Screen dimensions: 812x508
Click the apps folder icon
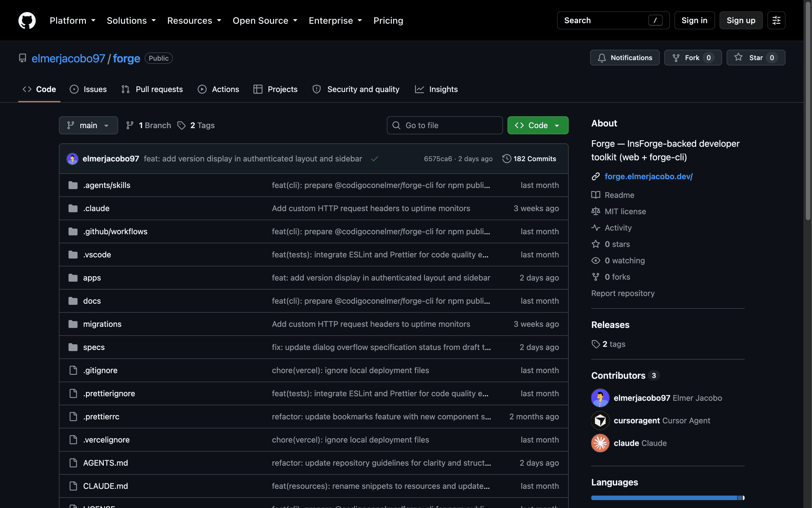(x=73, y=278)
